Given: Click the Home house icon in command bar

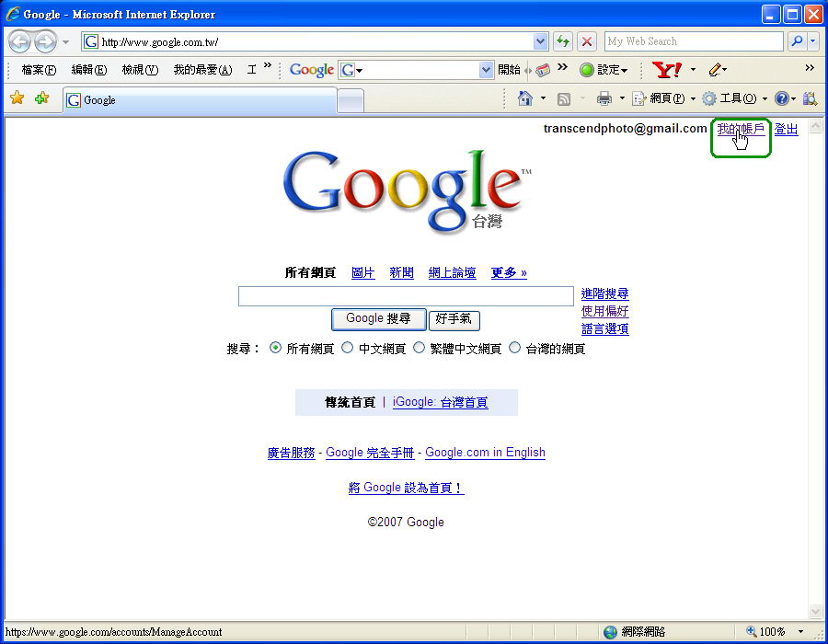Looking at the screenshot, I should (x=525, y=98).
